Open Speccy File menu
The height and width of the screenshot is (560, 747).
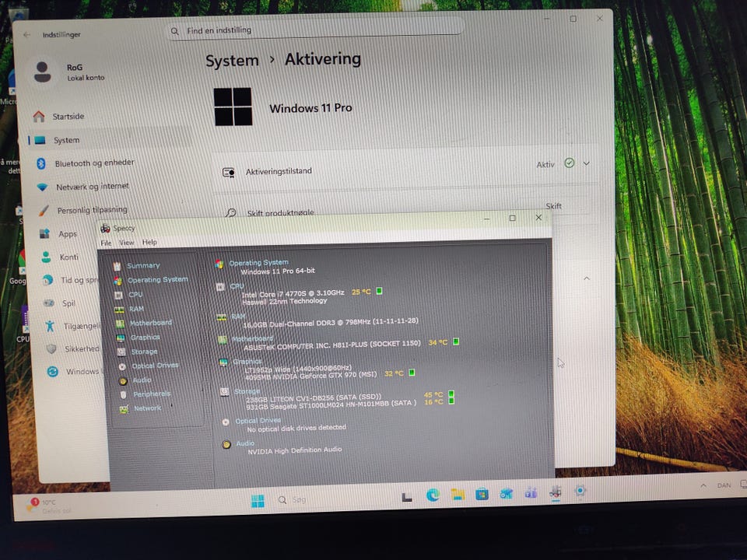pyautogui.click(x=106, y=243)
